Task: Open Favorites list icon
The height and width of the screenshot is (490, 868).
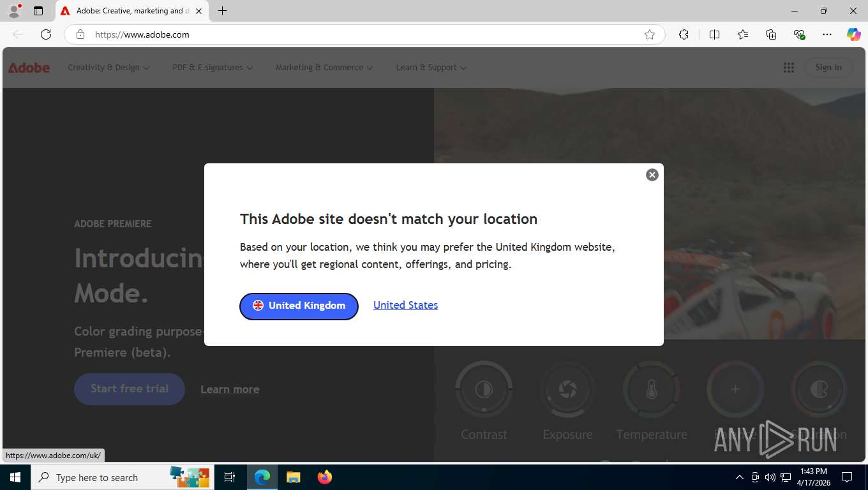Action: (x=743, y=34)
